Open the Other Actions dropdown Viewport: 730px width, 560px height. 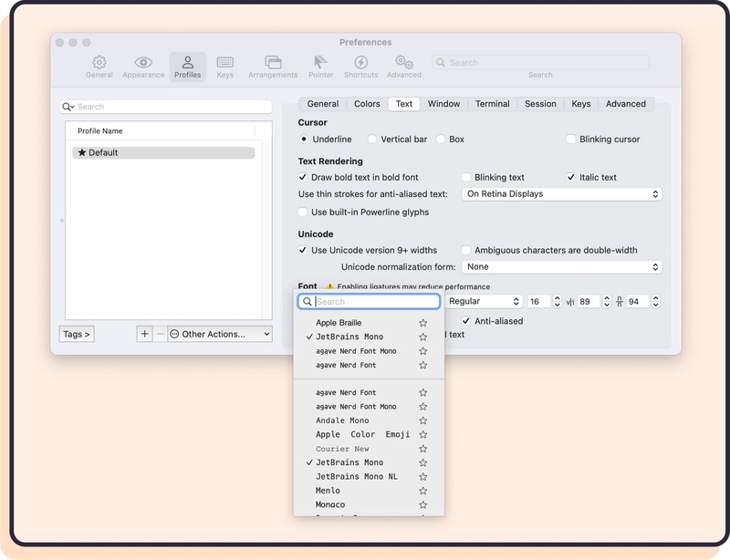point(220,335)
